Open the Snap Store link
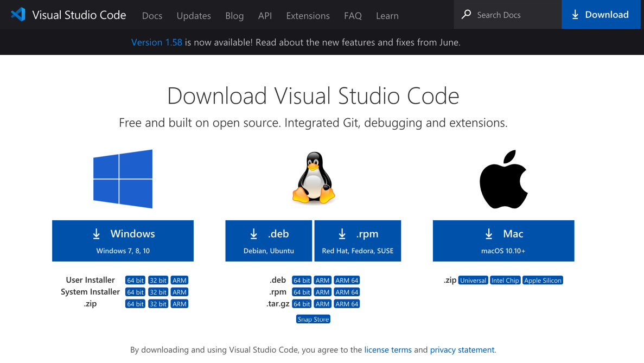 click(313, 320)
